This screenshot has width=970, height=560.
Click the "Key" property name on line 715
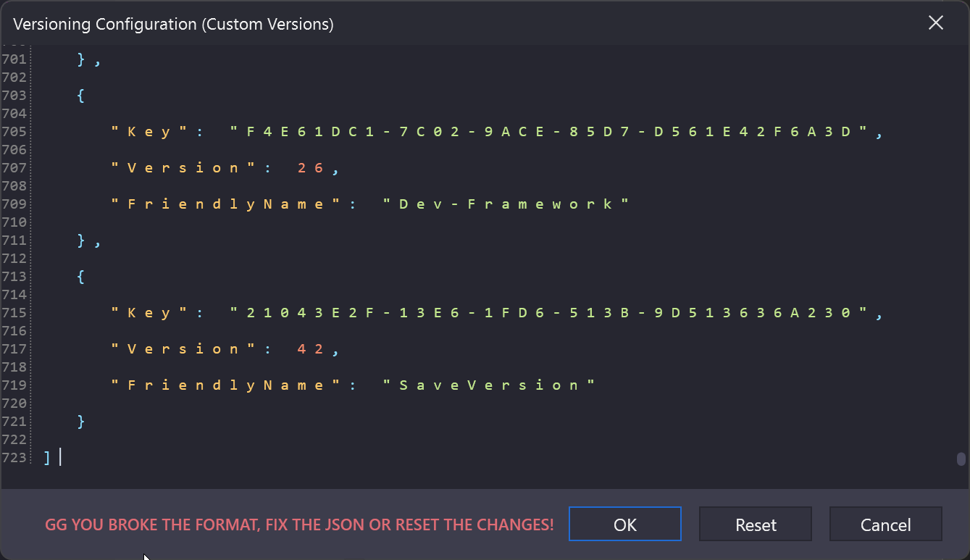149,312
